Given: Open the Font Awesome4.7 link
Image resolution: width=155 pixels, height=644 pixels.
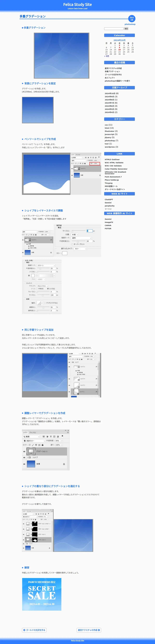Looking at the screenshot, I should (113, 177).
